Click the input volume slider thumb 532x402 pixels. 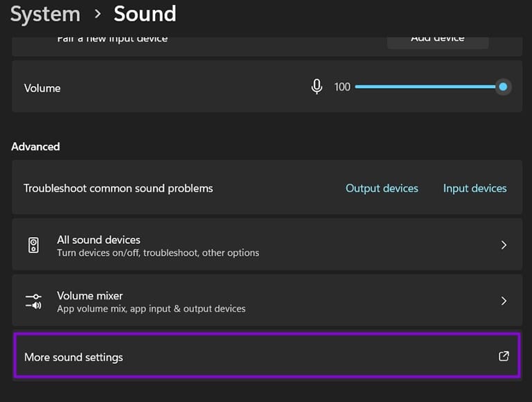[x=503, y=87]
